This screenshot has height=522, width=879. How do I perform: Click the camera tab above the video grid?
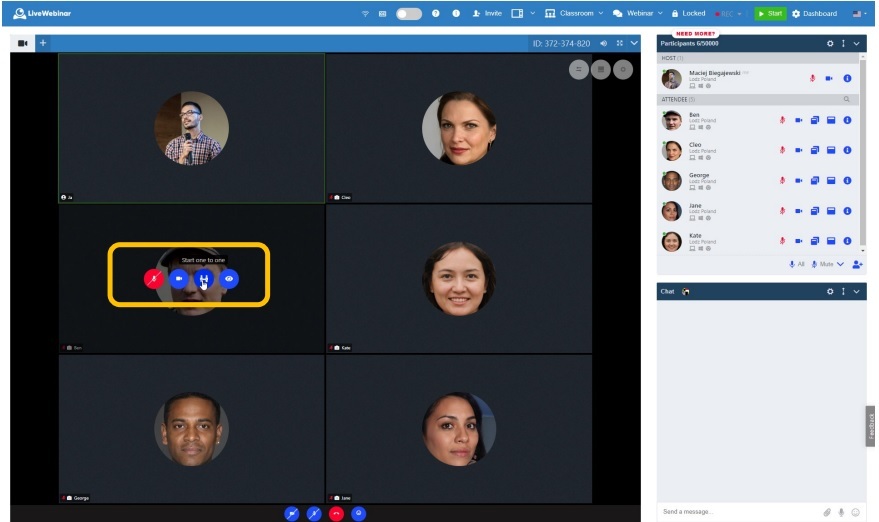point(22,44)
